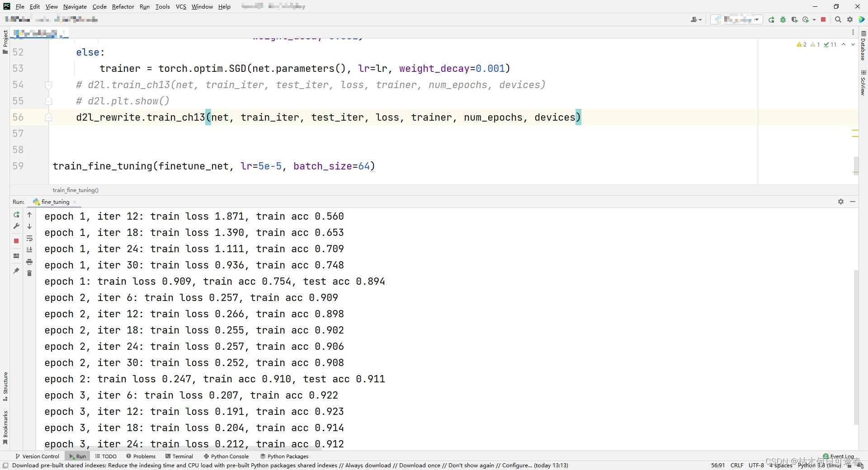Open the Project tool window
Image resolution: width=868 pixels, height=470 pixels.
(5, 42)
